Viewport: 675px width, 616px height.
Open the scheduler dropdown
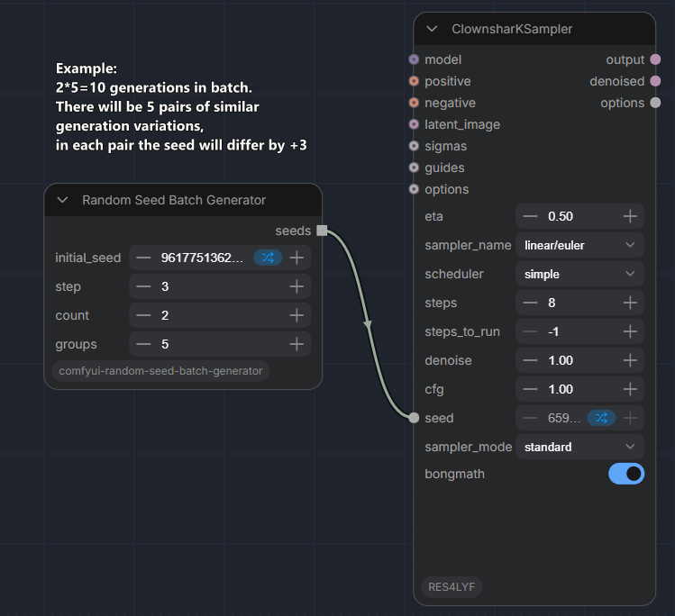(x=579, y=274)
